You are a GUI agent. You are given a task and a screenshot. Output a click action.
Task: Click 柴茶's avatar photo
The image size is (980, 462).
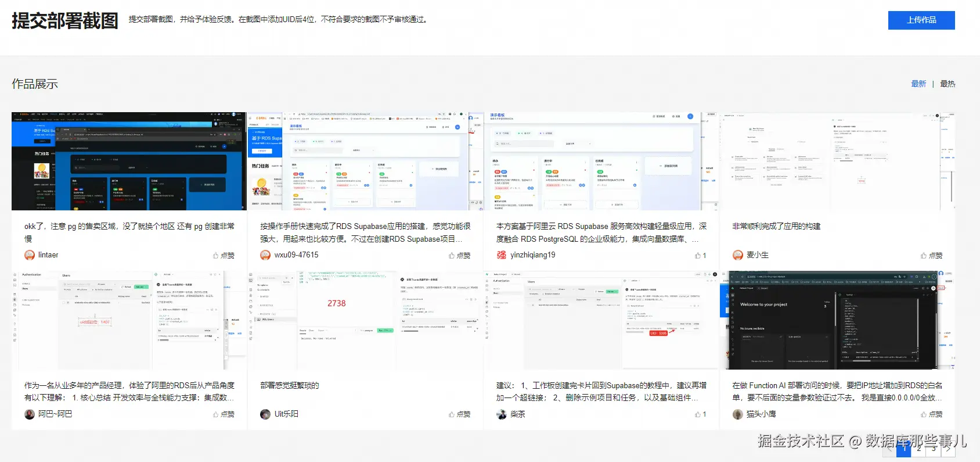click(502, 414)
